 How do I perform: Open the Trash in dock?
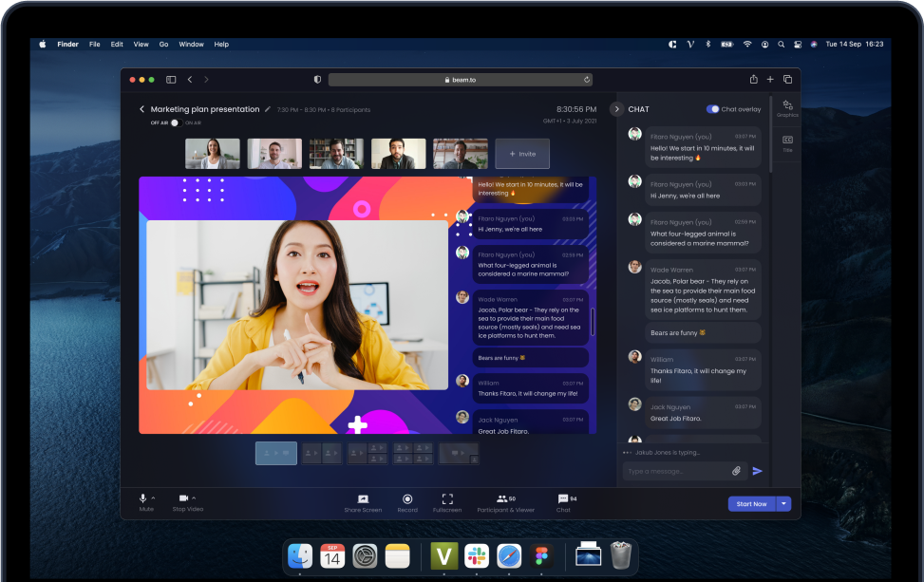[620, 555]
